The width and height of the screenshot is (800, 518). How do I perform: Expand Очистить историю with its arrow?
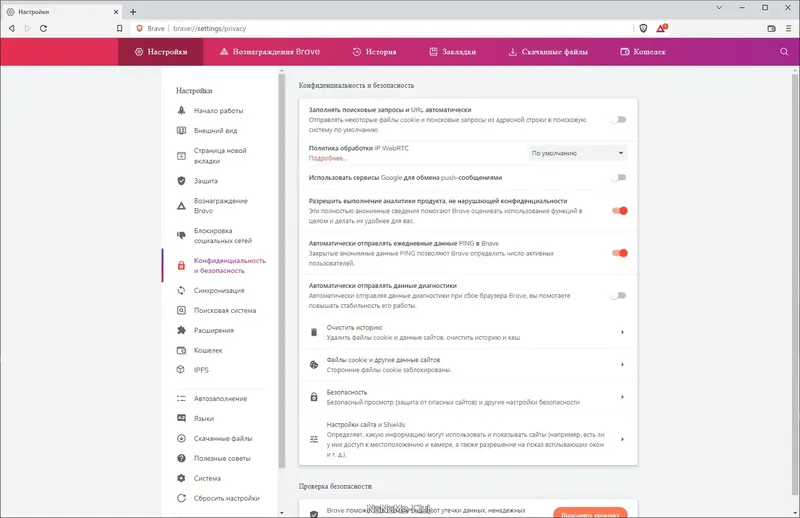622,332
